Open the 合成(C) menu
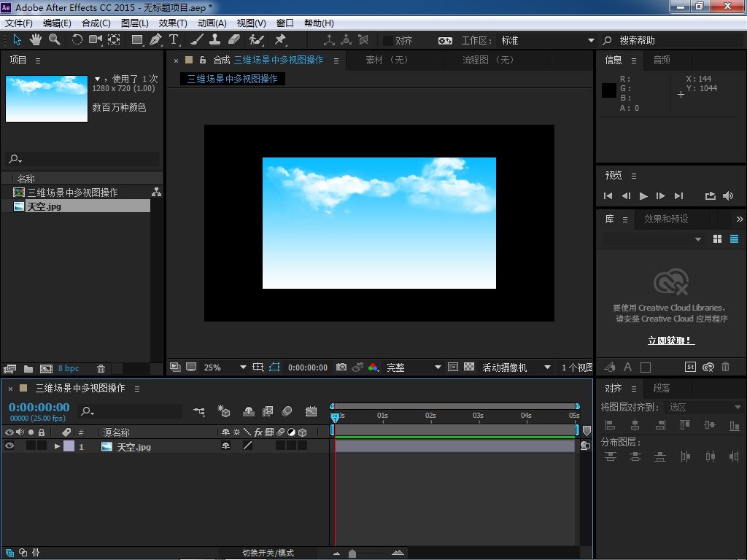 tap(96, 23)
